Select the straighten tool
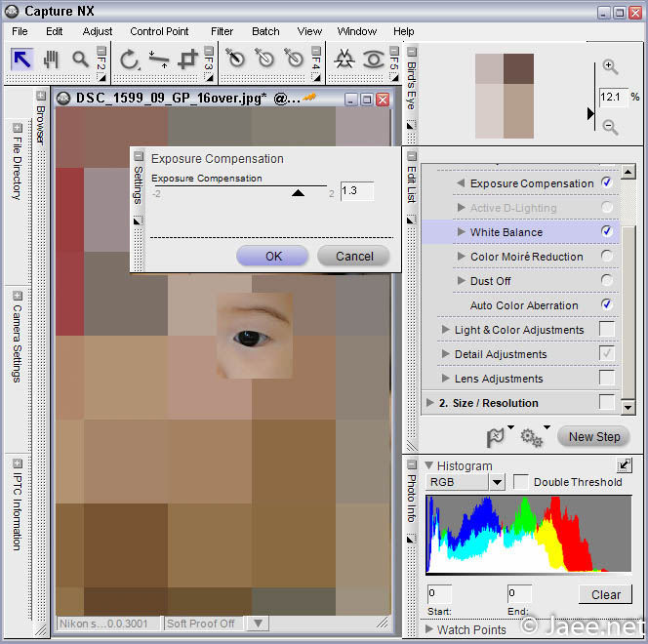Screen dimensions: 648x644 tap(158, 60)
